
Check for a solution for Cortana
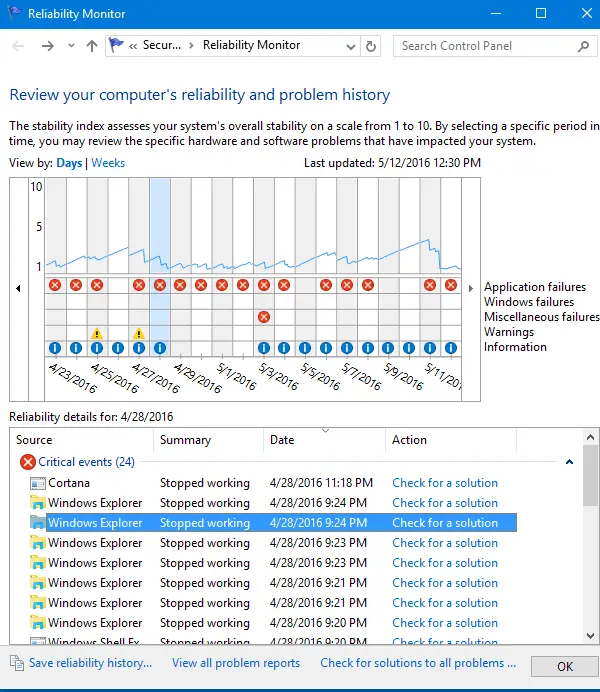[x=444, y=483]
